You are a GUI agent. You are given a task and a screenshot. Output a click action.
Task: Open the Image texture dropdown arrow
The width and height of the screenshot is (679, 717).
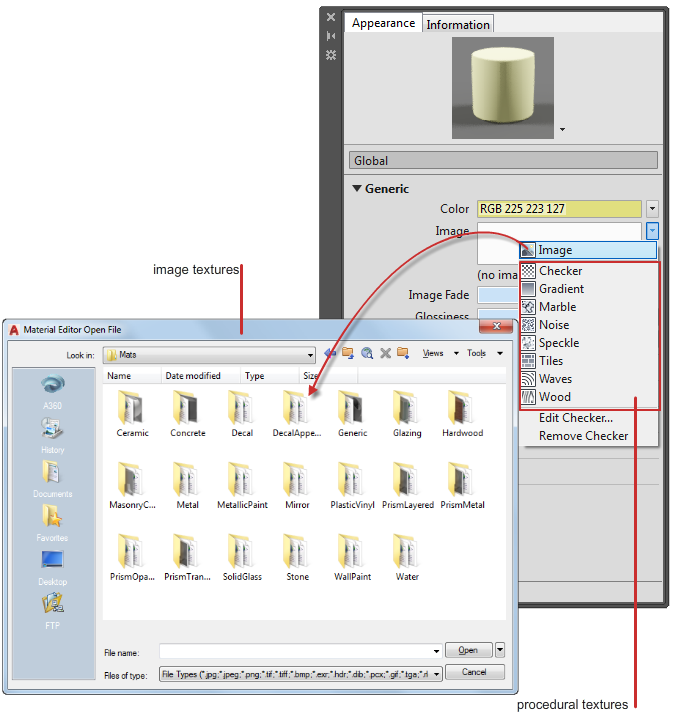(652, 230)
